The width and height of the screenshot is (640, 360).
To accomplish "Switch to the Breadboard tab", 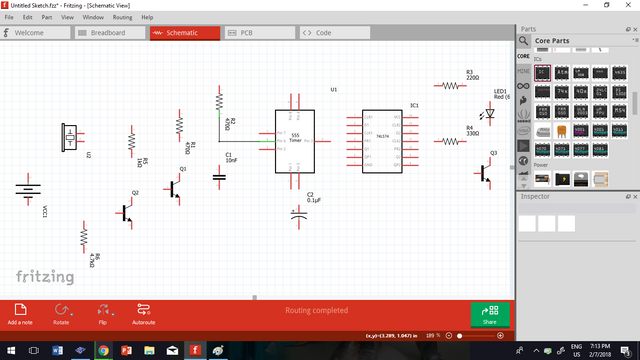I will (x=110, y=33).
